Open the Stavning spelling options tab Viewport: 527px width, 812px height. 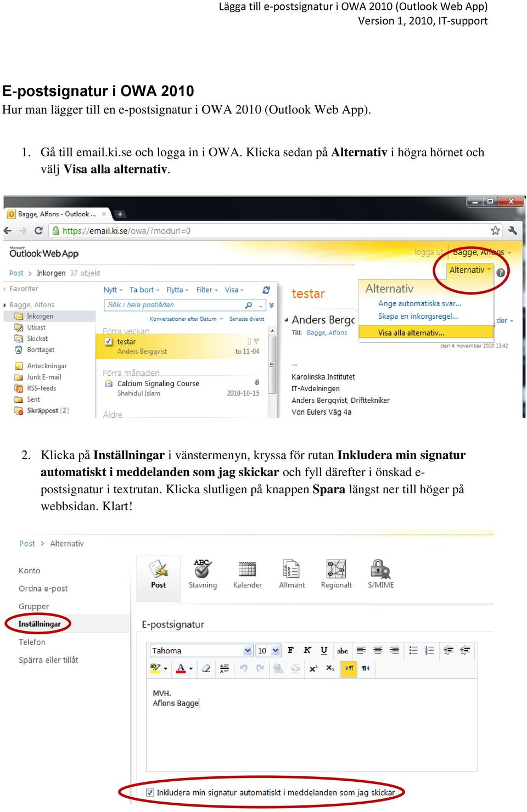point(203,573)
